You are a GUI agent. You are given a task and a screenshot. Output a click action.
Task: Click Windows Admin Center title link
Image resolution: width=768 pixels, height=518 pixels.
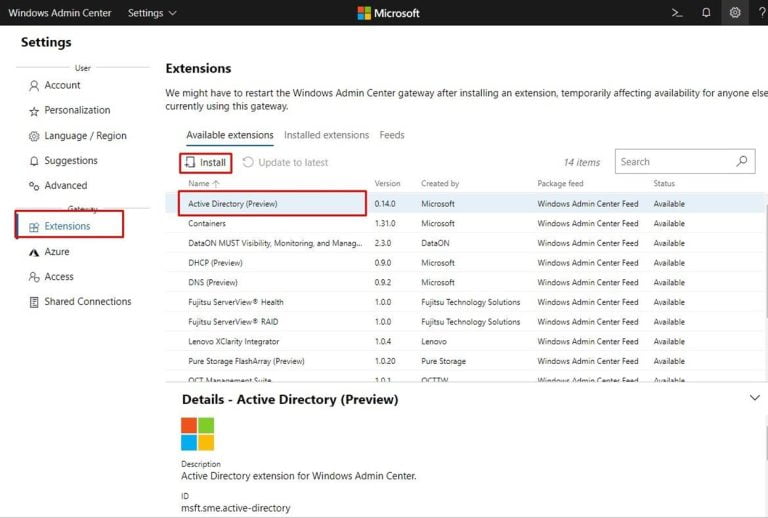pos(60,13)
